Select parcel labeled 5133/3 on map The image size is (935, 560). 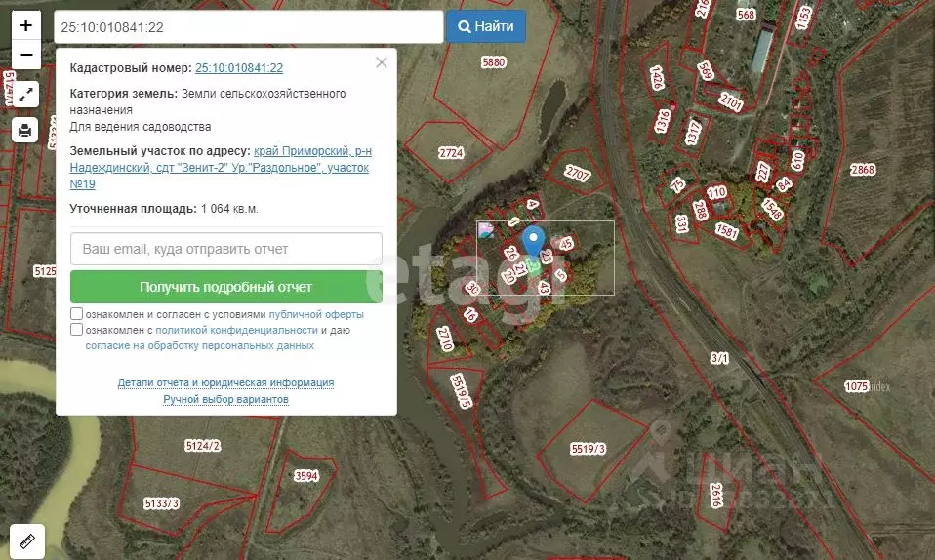162,503
